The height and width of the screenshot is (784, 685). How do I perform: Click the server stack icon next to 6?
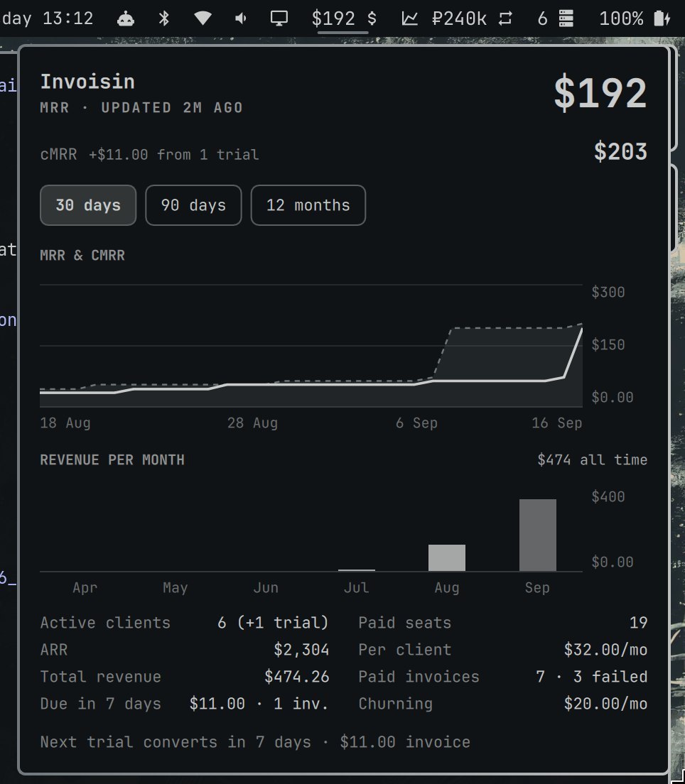pos(566,19)
